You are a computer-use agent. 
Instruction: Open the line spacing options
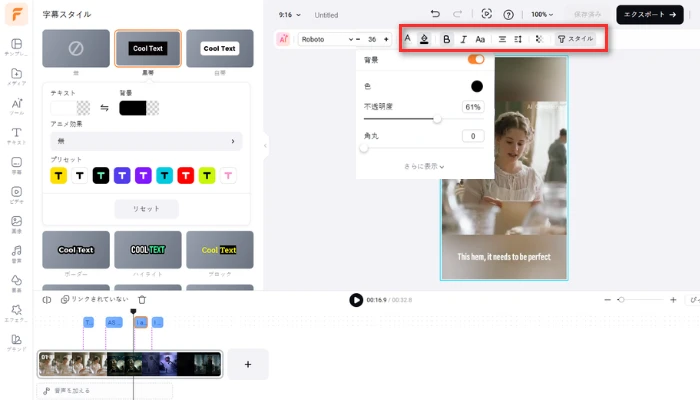click(x=519, y=39)
